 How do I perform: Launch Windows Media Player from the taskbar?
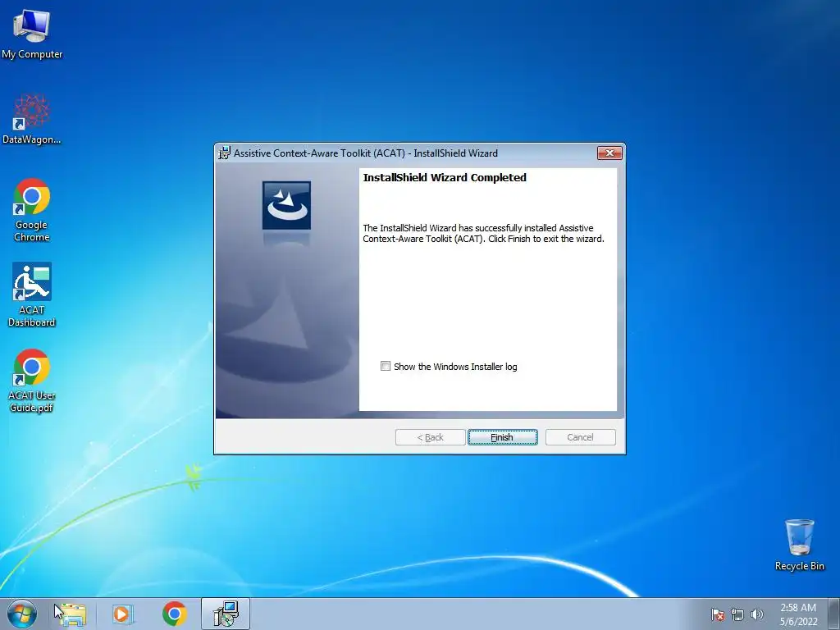click(x=123, y=614)
